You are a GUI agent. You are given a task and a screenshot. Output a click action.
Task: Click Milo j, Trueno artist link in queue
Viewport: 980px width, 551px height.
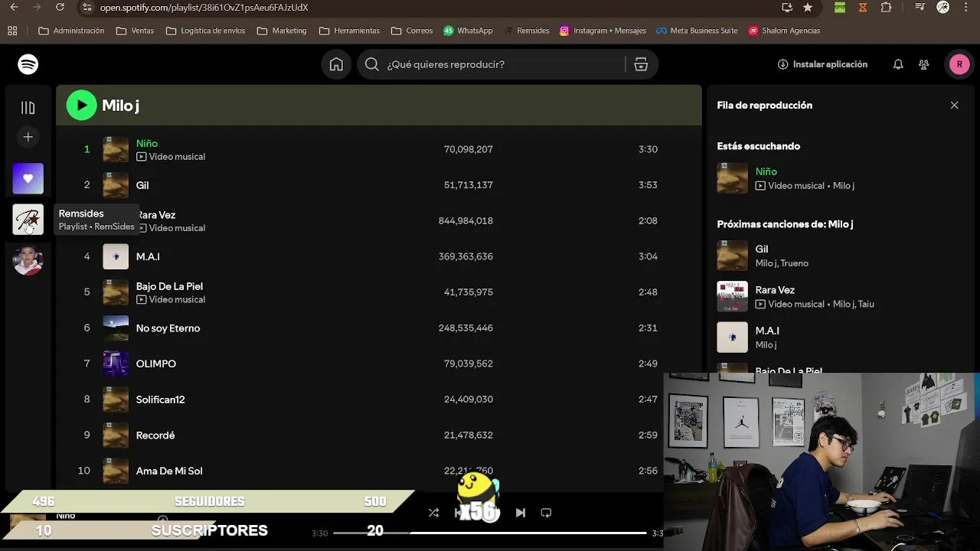782,263
